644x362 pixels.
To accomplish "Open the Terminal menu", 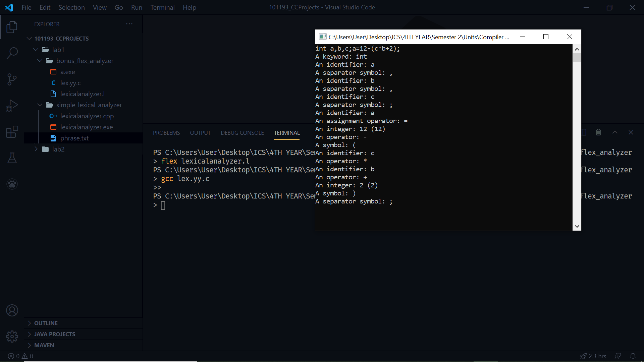I will pyautogui.click(x=162, y=7).
